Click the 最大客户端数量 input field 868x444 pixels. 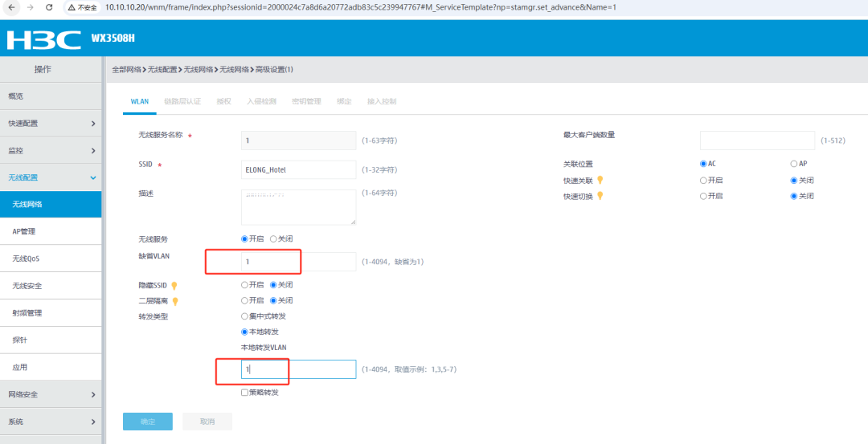pos(757,141)
